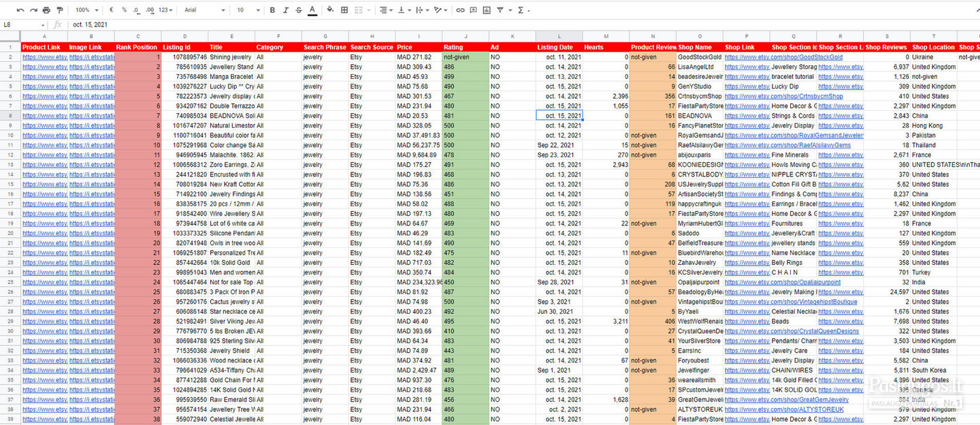Open the borders menu
This screenshot has height=425, width=980.
344,10
